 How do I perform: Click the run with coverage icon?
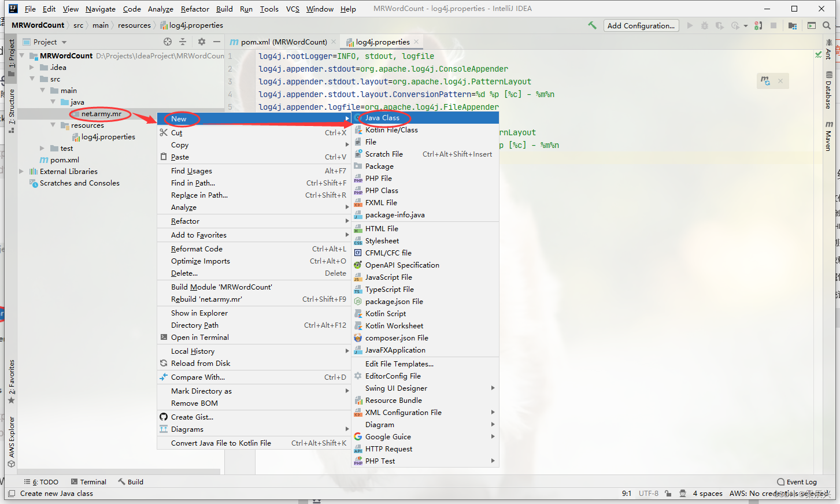point(719,25)
